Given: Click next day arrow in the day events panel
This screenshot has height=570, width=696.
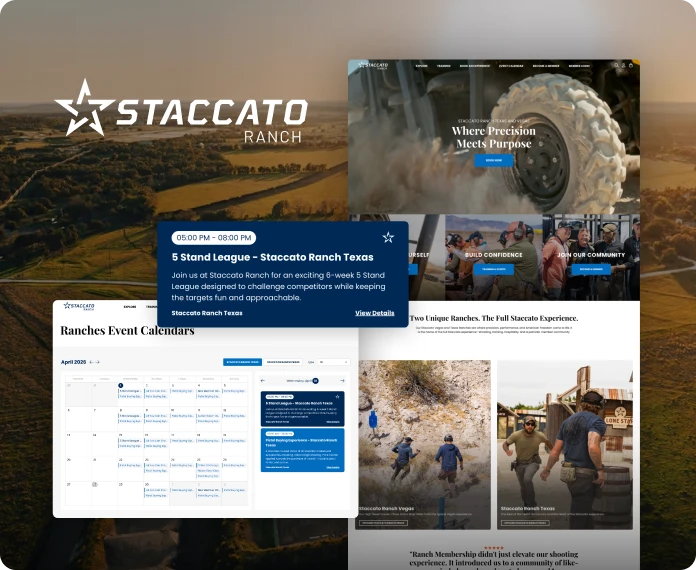Looking at the screenshot, I should pos(342,380).
